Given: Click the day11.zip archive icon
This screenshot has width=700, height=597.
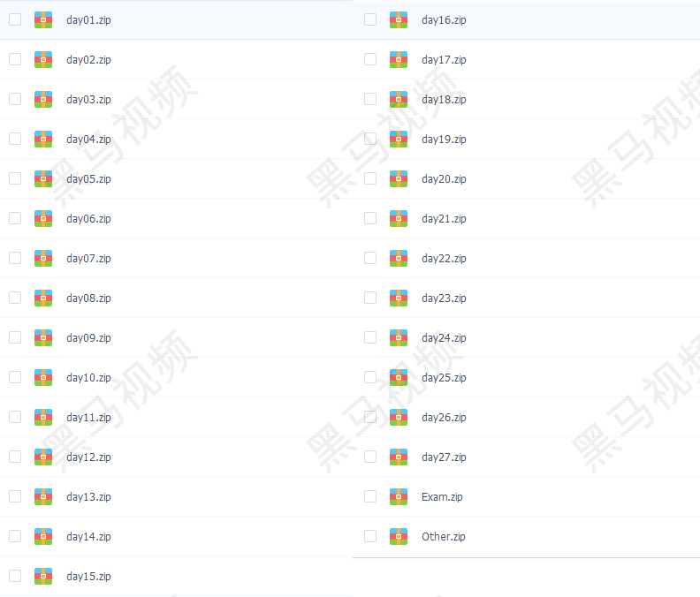Looking at the screenshot, I should pos(43,417).
